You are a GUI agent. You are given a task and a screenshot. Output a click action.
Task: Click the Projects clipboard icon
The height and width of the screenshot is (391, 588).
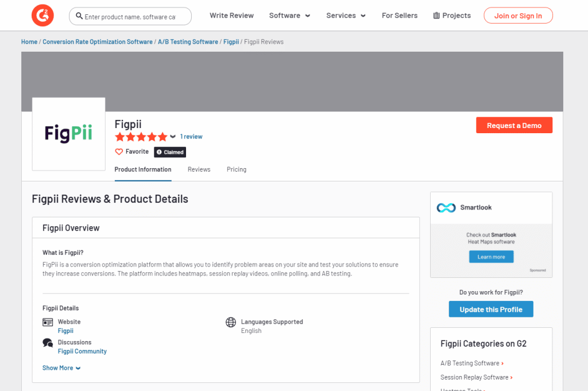tap(436, 16)
